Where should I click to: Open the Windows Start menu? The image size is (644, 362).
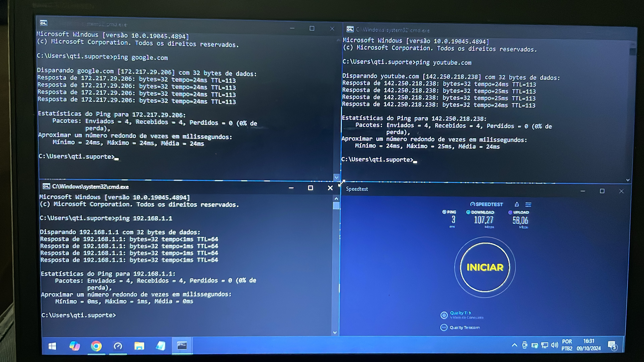[x=52, y=346]
